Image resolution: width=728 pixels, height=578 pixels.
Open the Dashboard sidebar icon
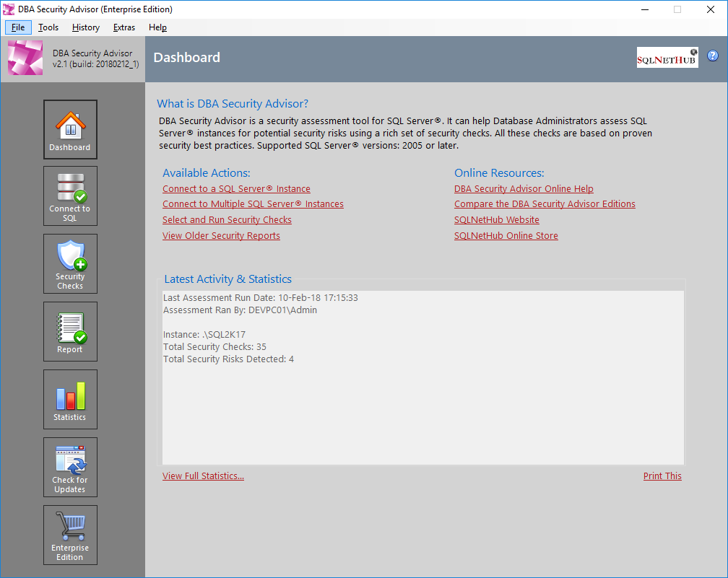pyautogui.click(x=70, y=129)
